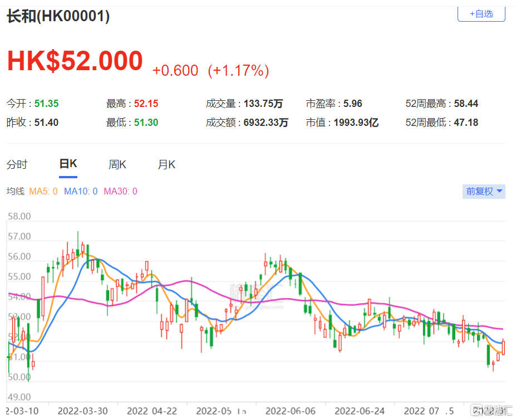Image resolution: width=516 pixels, height=420 pixels.
Task: Click the 最高 value 52.15
Action: click(146, 104)
